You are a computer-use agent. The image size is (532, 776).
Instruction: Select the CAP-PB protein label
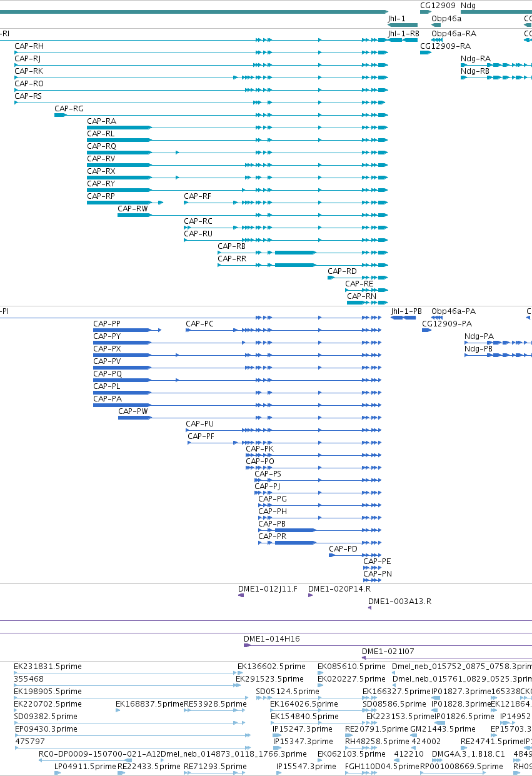(x=272, y=524)
